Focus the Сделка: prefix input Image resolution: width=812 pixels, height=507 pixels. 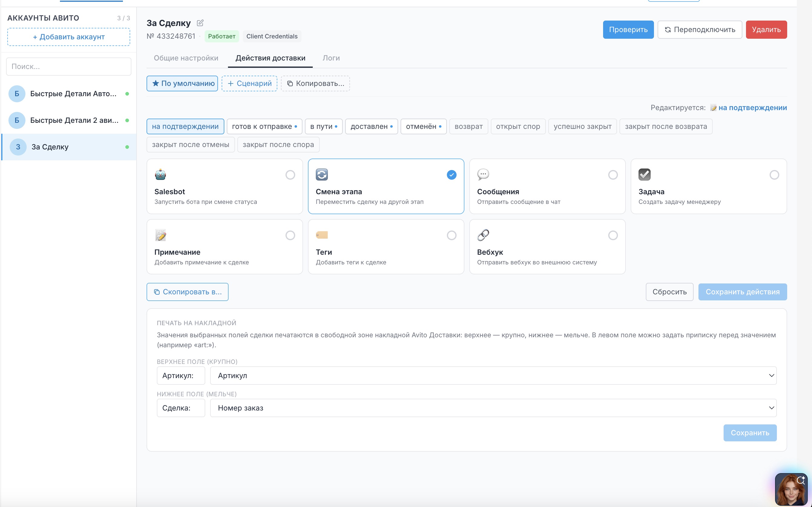coord(181,408)
